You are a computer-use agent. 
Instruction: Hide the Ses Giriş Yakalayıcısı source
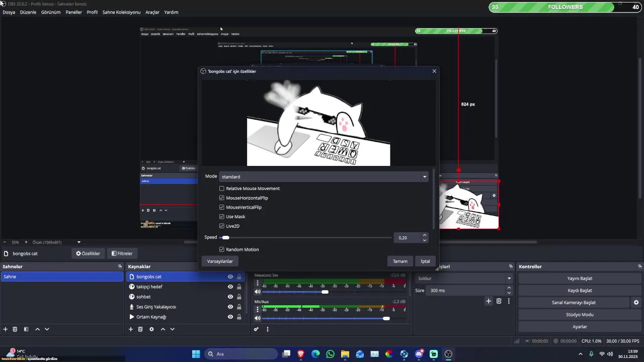click(230, 307)
